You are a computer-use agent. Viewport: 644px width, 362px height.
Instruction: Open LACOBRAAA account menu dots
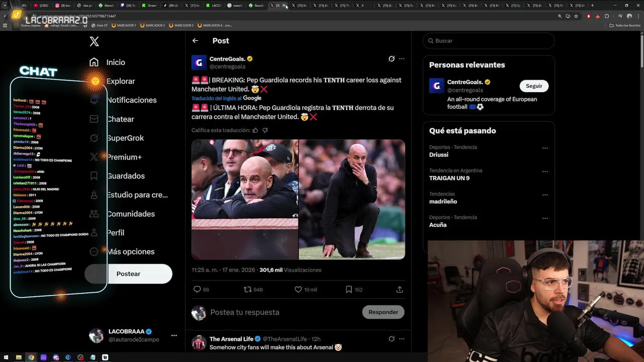[174, 335]
